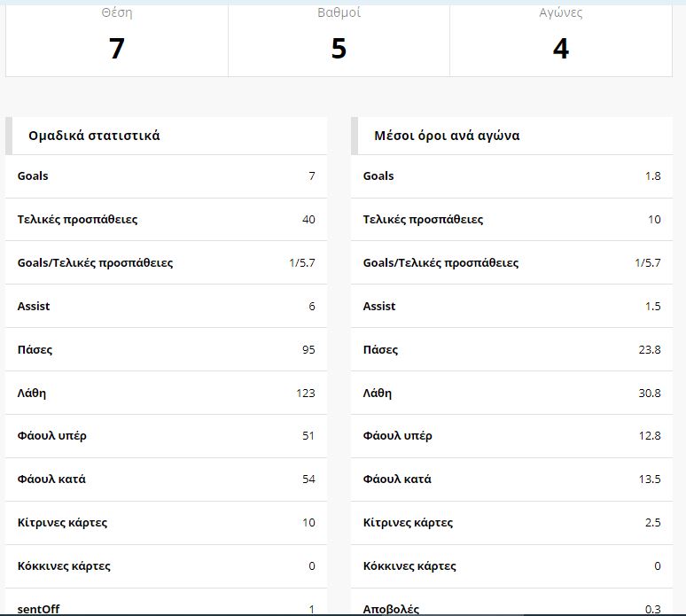686x616 pixels.
Task: Select the Μέσοι όροι ανά αγώνα header
Action: [x=447, y=136]
